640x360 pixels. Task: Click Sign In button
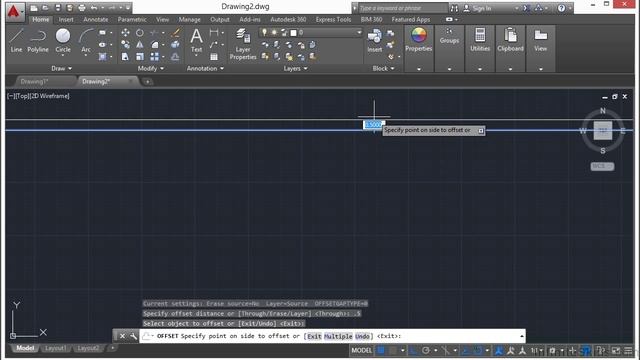(478, 8)
